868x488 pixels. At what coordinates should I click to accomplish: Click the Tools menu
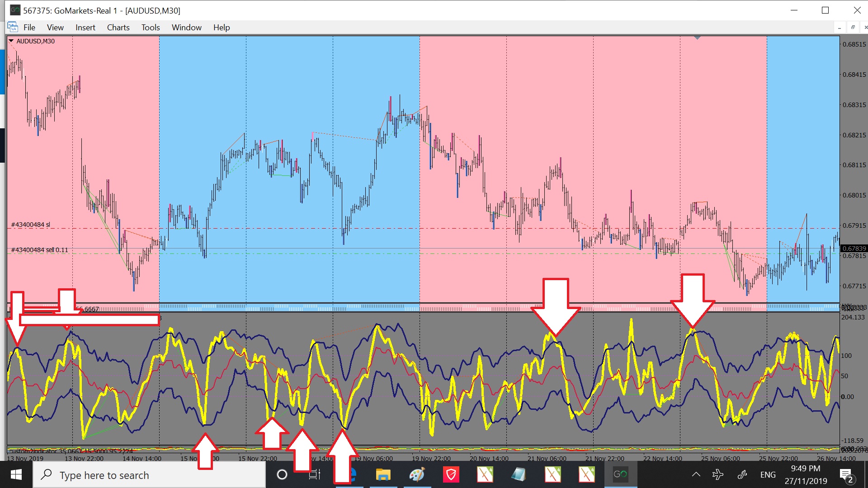point(151,28)
